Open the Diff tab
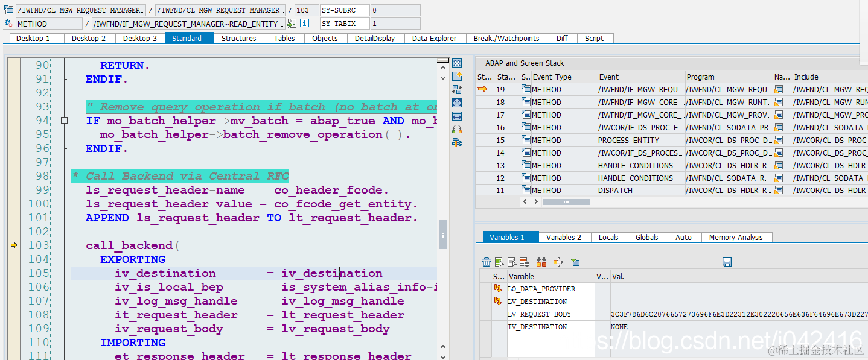This screenshot has width=868, height=360. click(562, 38)
